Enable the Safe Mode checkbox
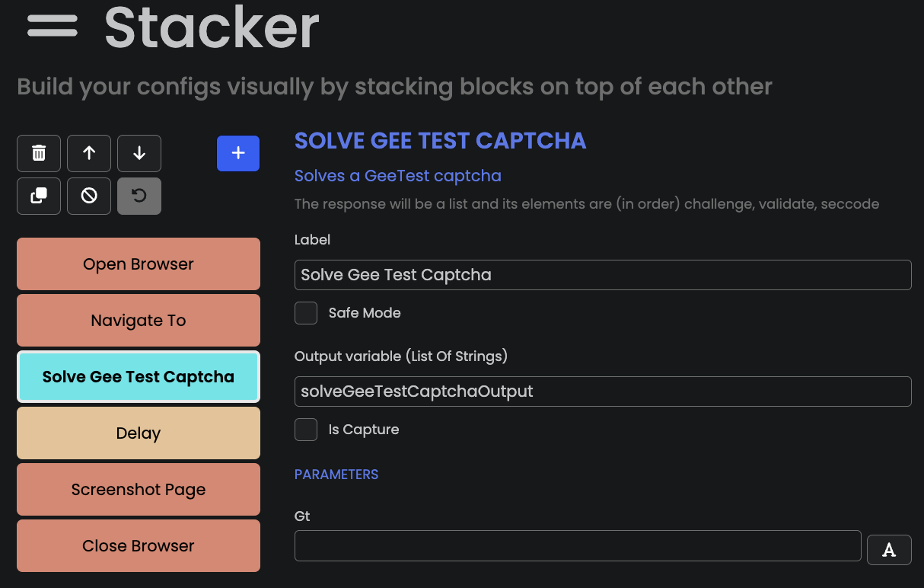The image size is (924, 588). [306, 313]
